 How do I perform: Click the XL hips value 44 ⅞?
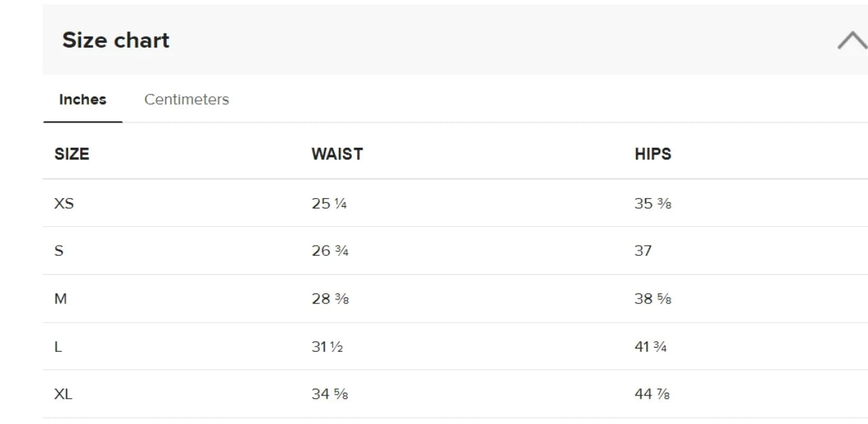point(652,394)
